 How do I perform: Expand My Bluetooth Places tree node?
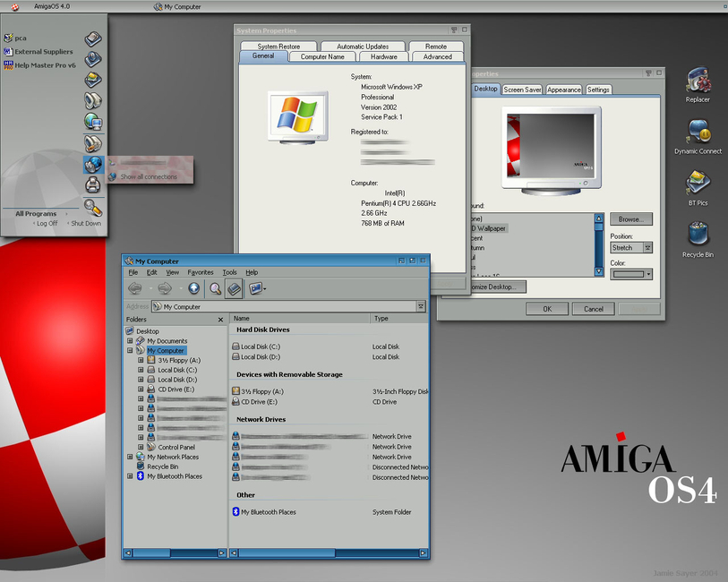(x=130, y=476)
